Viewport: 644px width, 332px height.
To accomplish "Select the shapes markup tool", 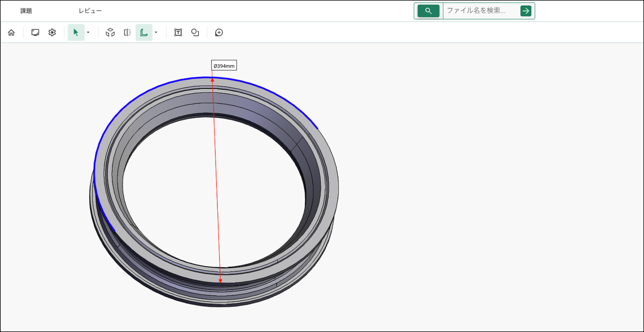I will (195, 33).
